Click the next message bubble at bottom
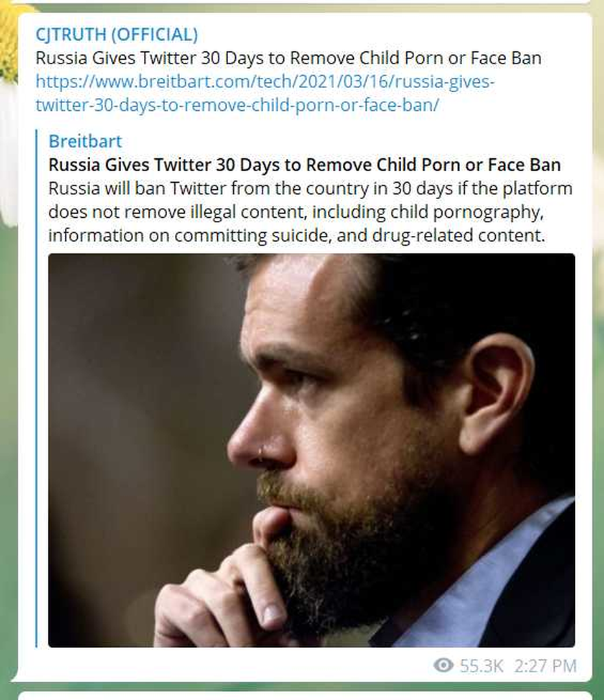The width and height of the screenshot is (604, 700). 305,695
